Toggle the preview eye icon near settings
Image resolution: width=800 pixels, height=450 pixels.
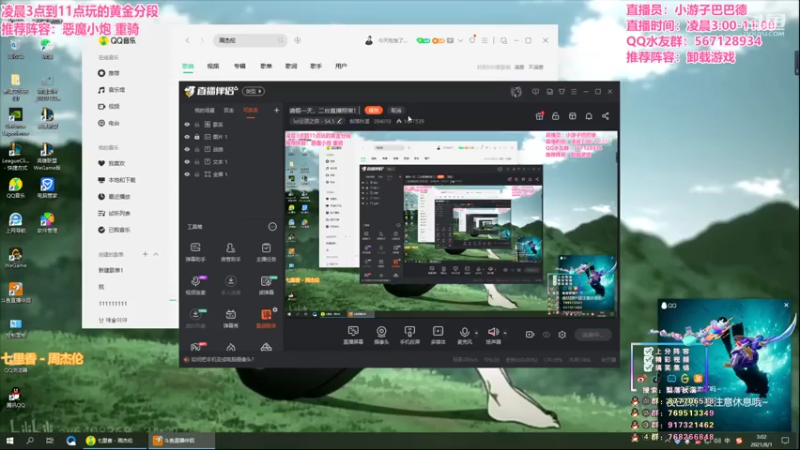546,335
